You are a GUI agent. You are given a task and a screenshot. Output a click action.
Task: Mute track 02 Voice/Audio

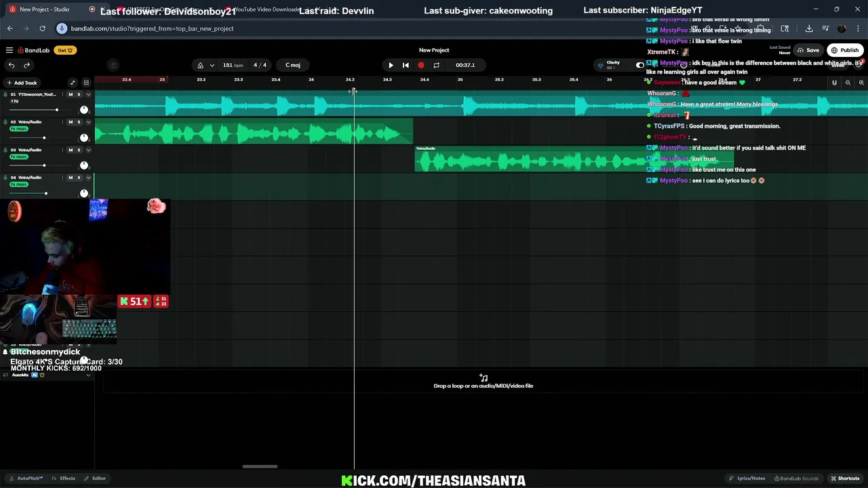[71, 122]
